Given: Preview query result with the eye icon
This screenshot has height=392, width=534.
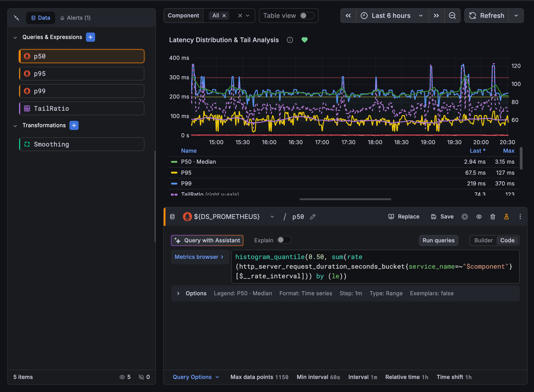Looking at the screenshot, I should pyautogui.click(x=479, y=217).
